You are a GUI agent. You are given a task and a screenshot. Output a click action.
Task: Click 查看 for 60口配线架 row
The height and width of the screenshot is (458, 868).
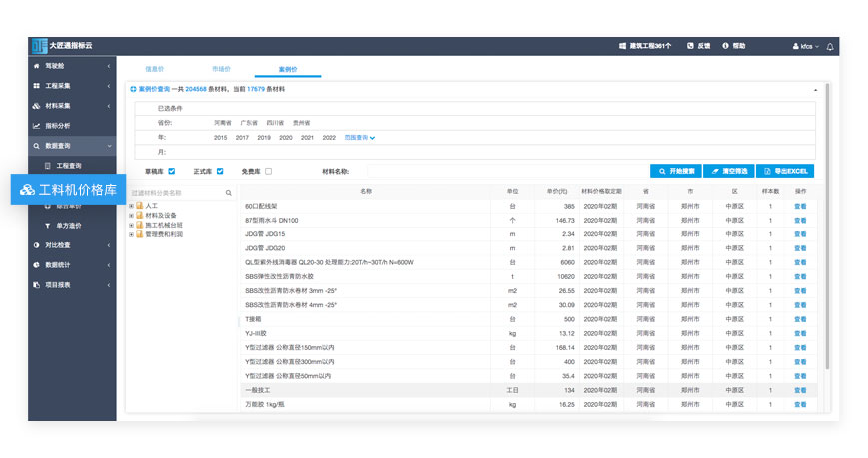pos(800,206)
